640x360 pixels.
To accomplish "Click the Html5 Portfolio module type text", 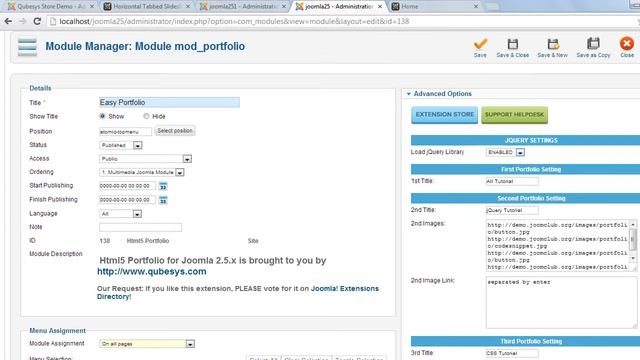I will pyautogui.click(x=148, y=241).
